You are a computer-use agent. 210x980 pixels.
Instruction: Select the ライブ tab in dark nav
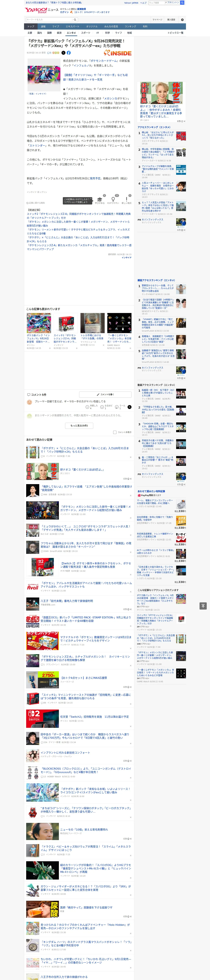[x=56, y=27]
